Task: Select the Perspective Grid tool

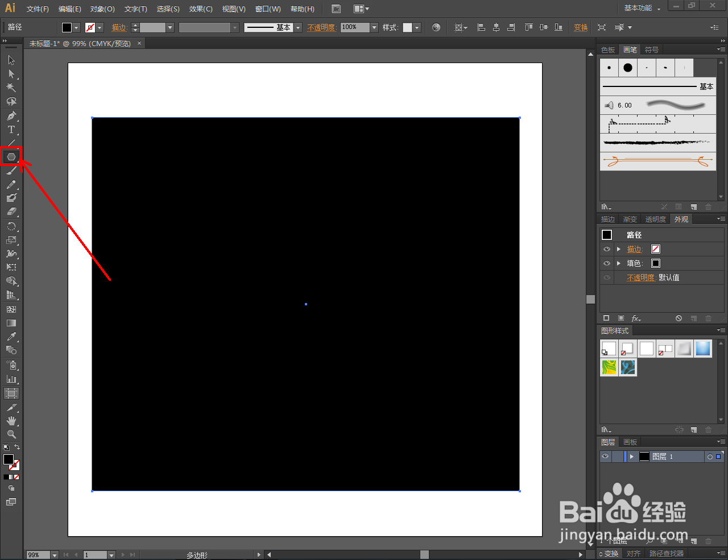Action: [11, 295]
